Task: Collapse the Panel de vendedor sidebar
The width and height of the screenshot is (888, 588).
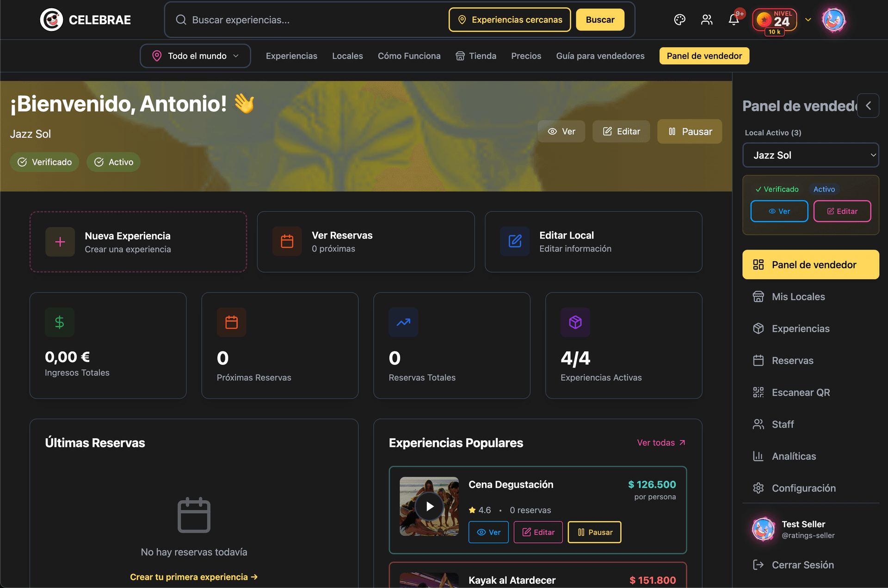Action: pyautogui.click(x=868, y=106)
